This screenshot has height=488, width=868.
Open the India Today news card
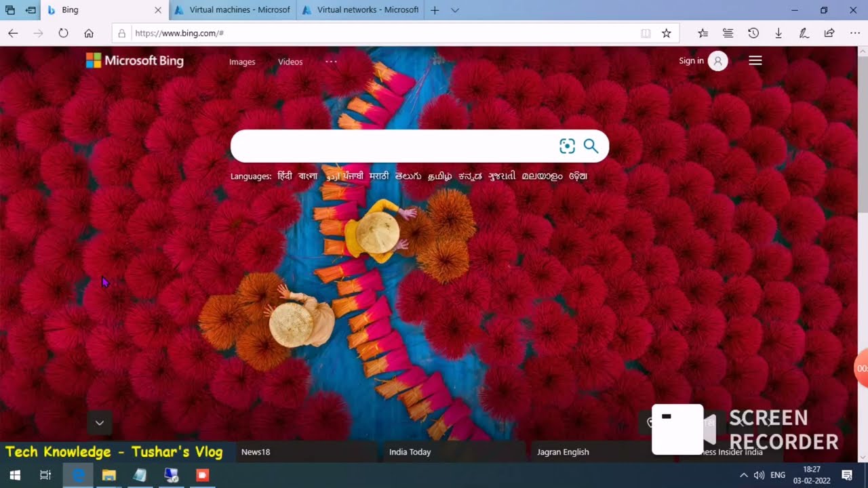click(x=454, y=452)
